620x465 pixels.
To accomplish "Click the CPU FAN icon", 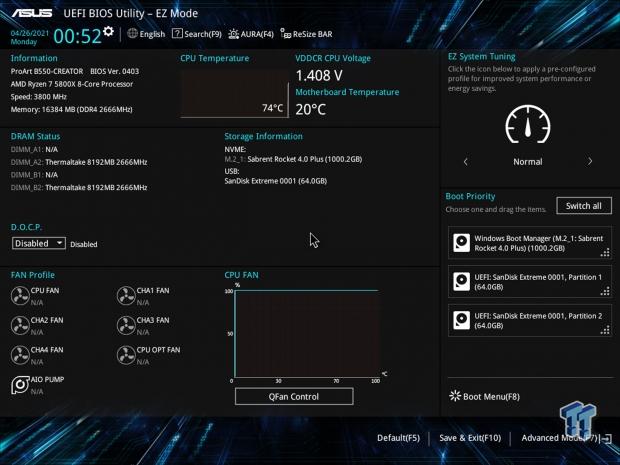I will pos(20,296).
